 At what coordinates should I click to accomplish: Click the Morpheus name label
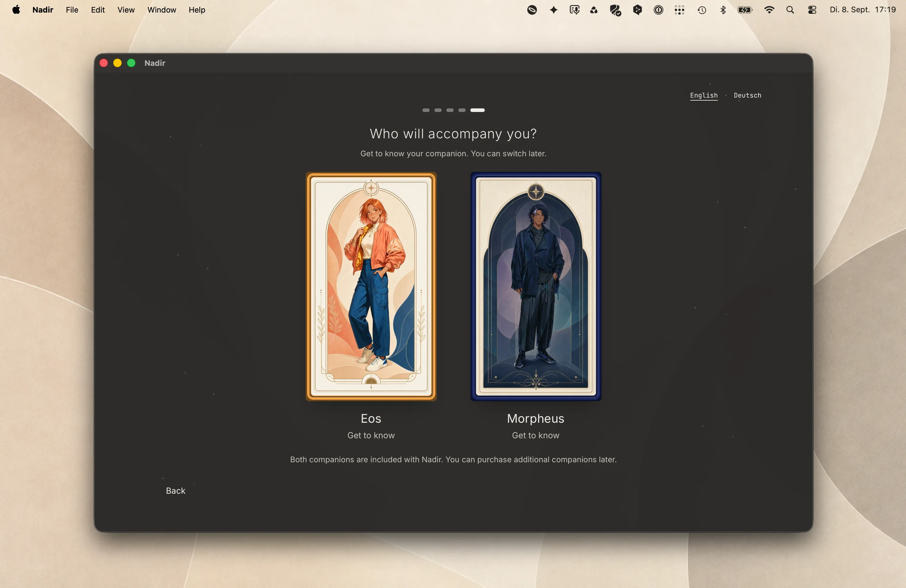click(x=536, y=418)
